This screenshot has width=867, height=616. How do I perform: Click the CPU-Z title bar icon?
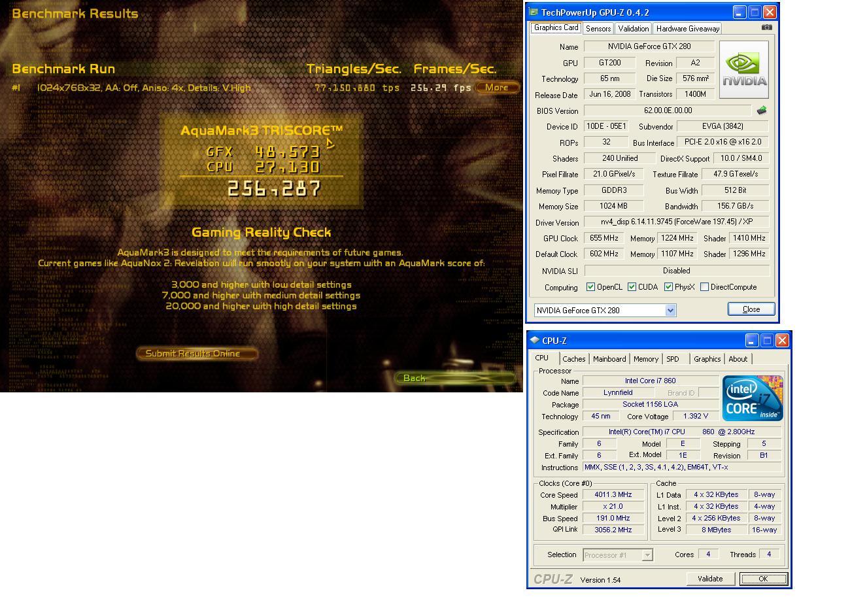534,340
